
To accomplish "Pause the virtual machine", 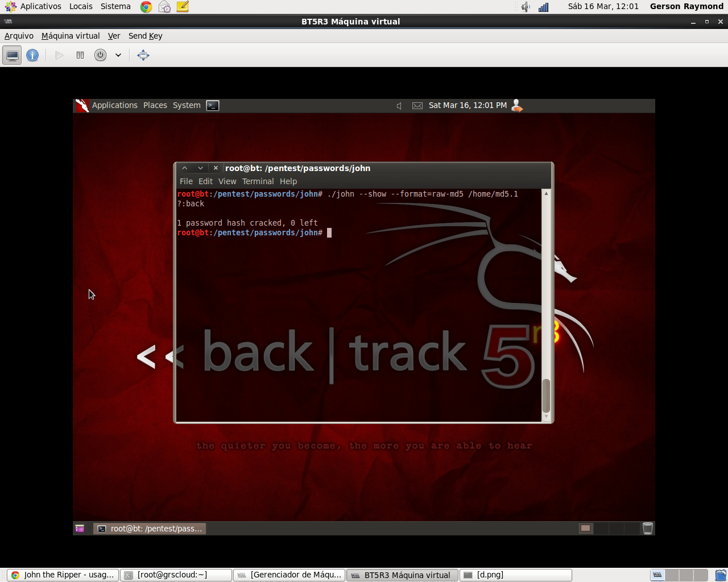I will coord(80,55).
